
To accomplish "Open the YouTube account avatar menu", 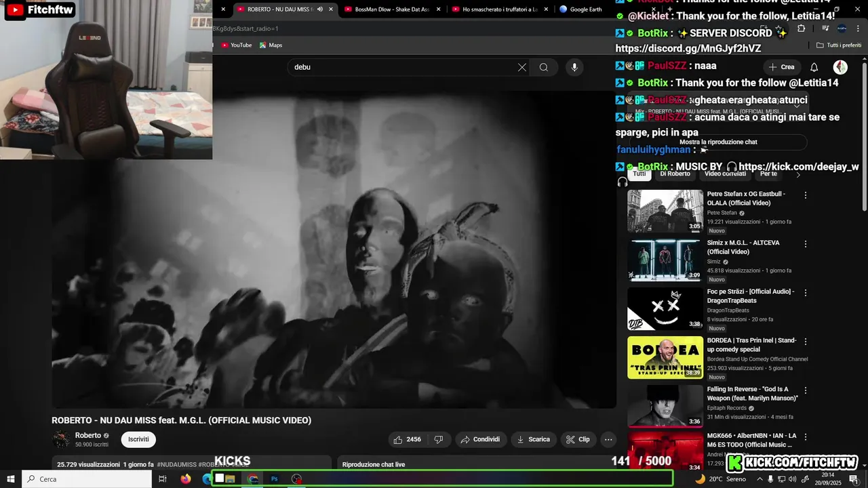I will click(840, 67).
